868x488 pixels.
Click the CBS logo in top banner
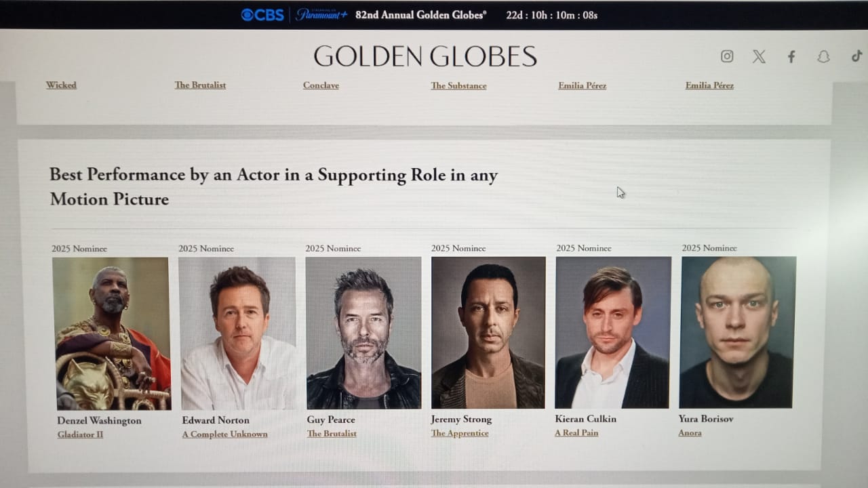click(262, 15)
